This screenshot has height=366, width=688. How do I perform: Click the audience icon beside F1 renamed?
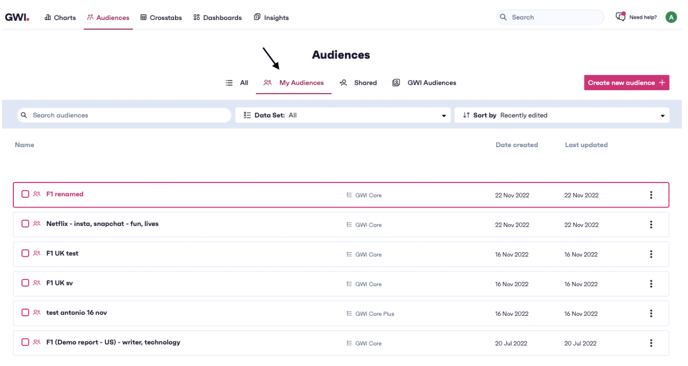pyautogui.click(x=37, y=194)
